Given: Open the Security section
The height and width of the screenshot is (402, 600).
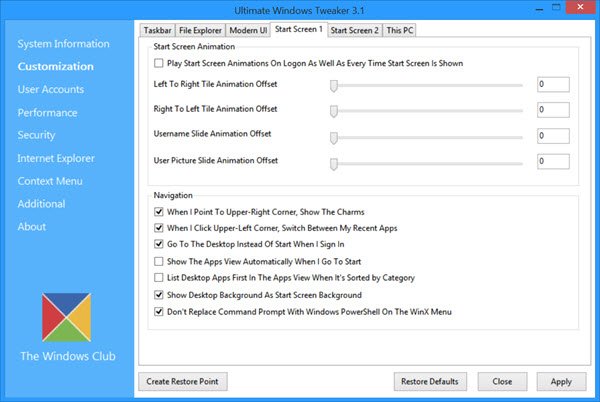Looking at the screenshot, I should point(36,135).
